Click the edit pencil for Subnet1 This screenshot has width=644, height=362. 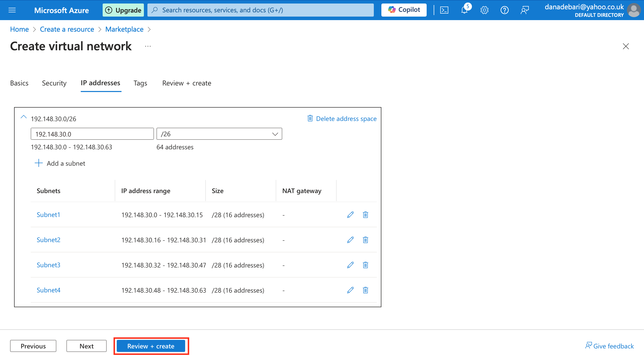(350, 215)
